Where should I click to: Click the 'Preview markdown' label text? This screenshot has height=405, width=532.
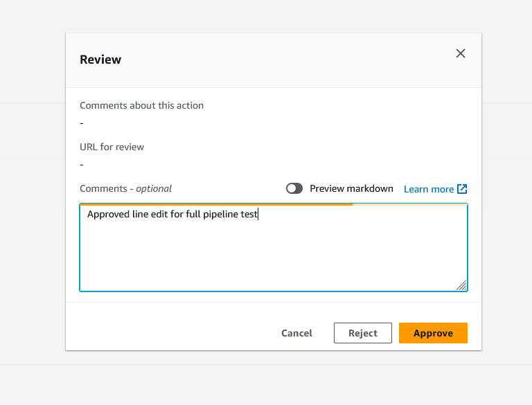tap(351, 188)
